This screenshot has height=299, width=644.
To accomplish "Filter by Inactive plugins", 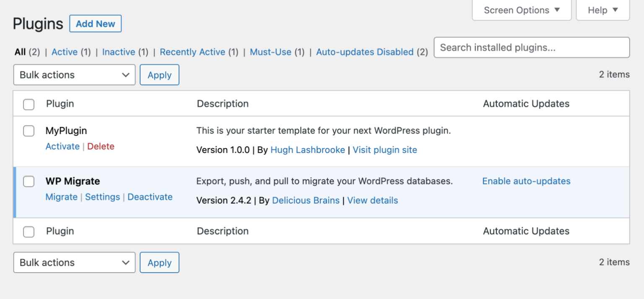I will [x=119, y=52].
